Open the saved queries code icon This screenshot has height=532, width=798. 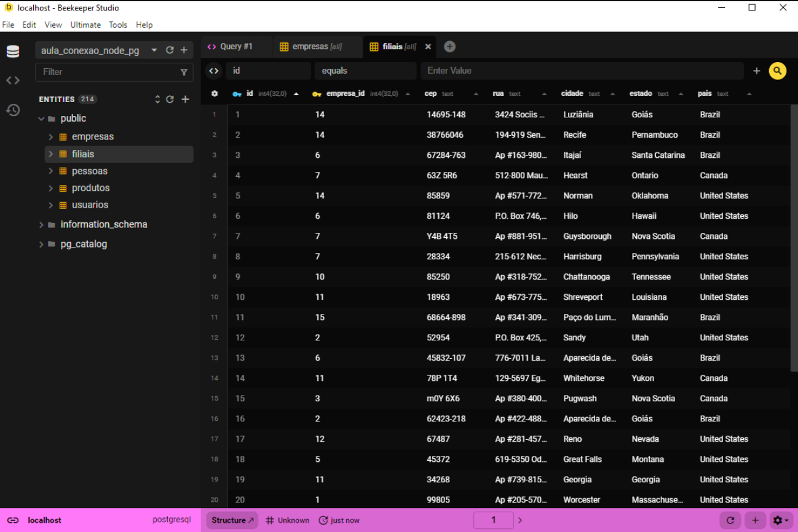13,80
